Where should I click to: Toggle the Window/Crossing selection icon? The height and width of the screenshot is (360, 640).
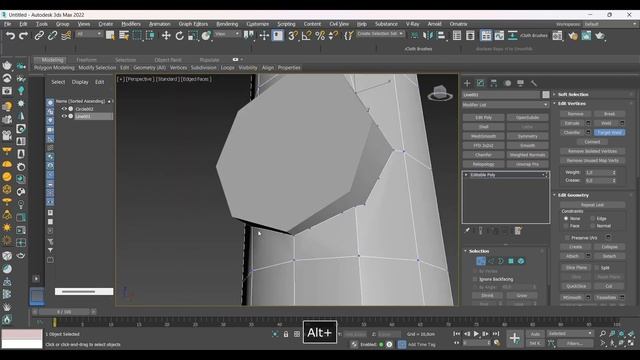point(150,36)
